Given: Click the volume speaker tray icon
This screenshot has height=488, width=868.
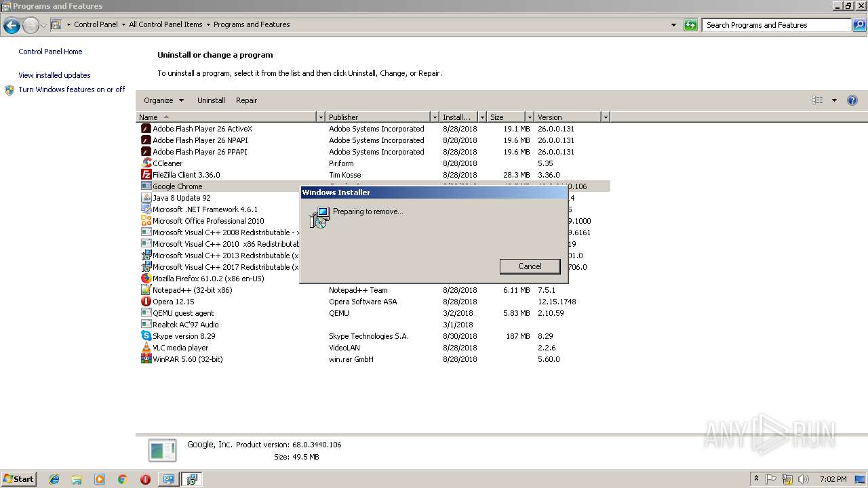Looking at the screenshot, I should pos(804,479).
